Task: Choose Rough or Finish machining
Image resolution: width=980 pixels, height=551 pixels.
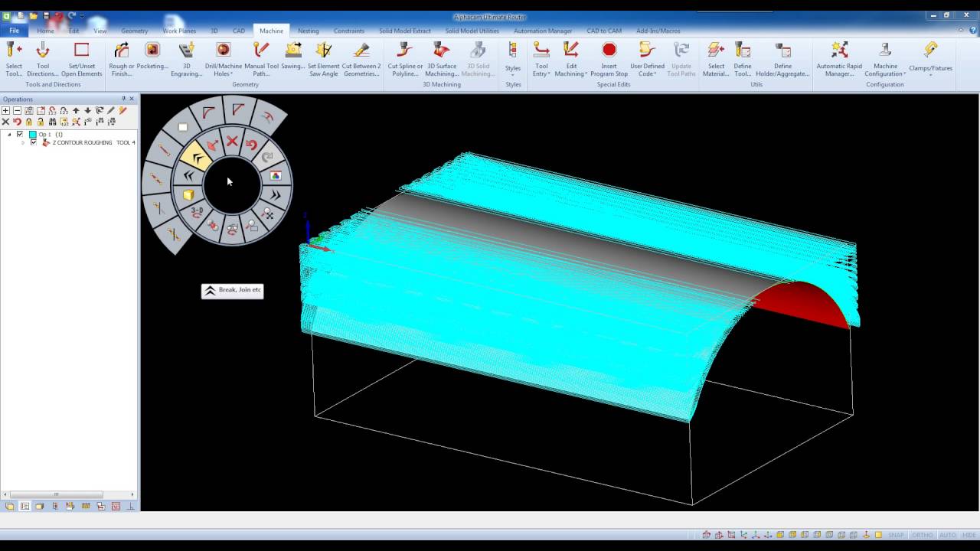Action: pyautogui.click(x=122, y=60)
